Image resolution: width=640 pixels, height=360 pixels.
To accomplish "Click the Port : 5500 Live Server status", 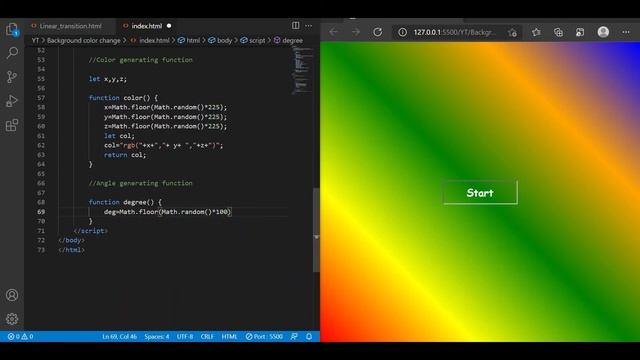I will click(264, 336).
